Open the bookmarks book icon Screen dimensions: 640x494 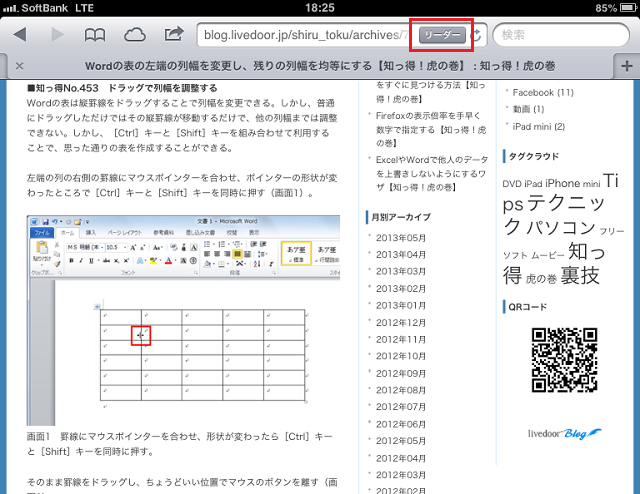pos(95,35)
